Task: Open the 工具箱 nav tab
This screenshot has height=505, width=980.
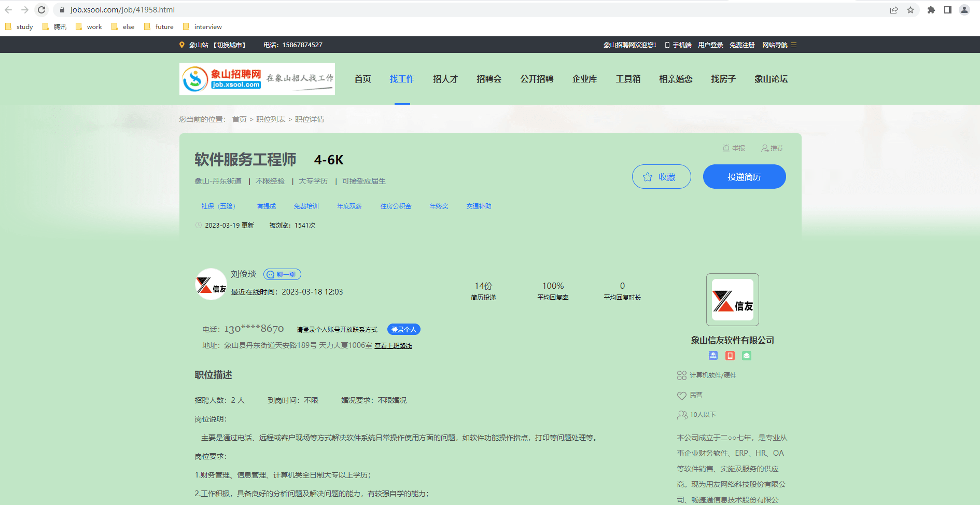Action: 628,79
